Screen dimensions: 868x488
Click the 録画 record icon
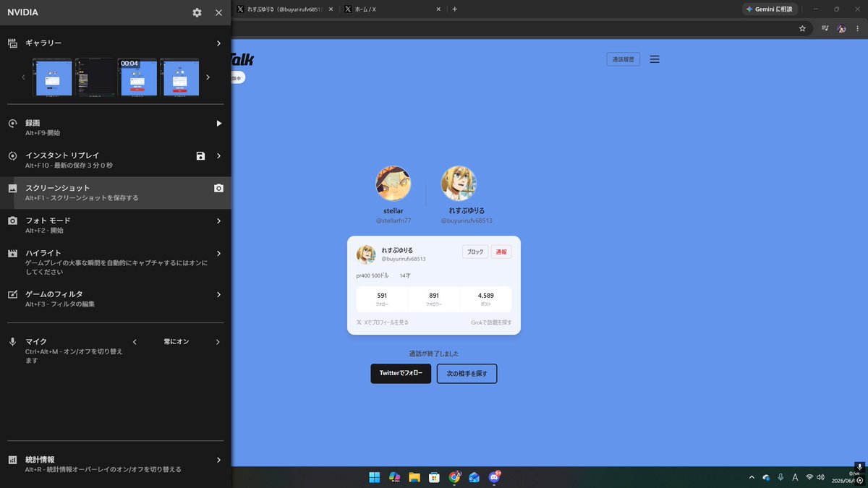[x=12, y=124]
